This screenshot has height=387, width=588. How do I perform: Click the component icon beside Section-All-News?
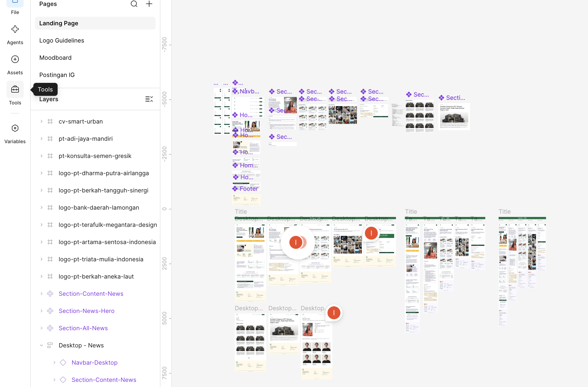(50, 328)
